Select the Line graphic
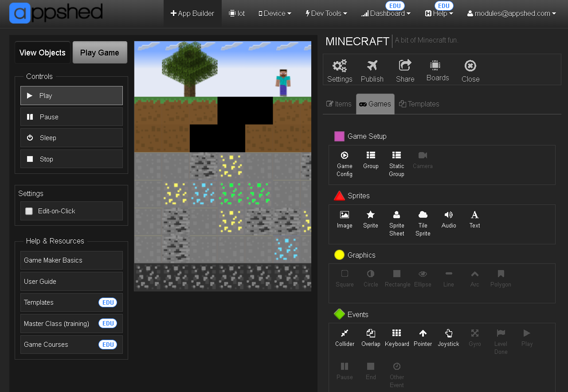This screenshot has width=568, height=392. (x=449, y=278)
